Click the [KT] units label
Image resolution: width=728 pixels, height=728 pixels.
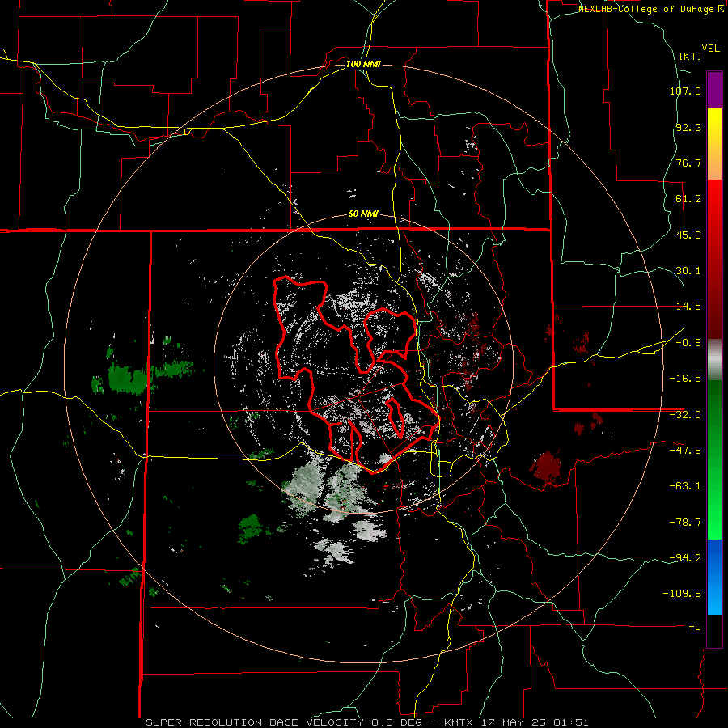coord(690,56)
